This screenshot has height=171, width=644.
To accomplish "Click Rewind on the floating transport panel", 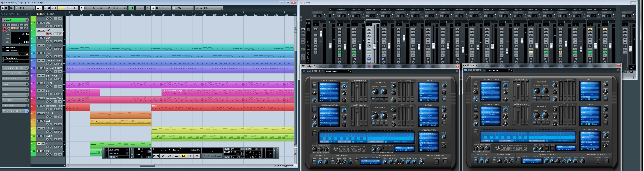I will (x=163, y=156).
